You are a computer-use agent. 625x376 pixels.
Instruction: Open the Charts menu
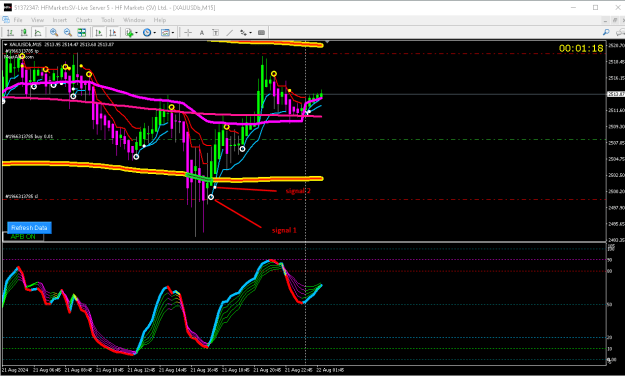pyautogui.click(x=84, y=20)
